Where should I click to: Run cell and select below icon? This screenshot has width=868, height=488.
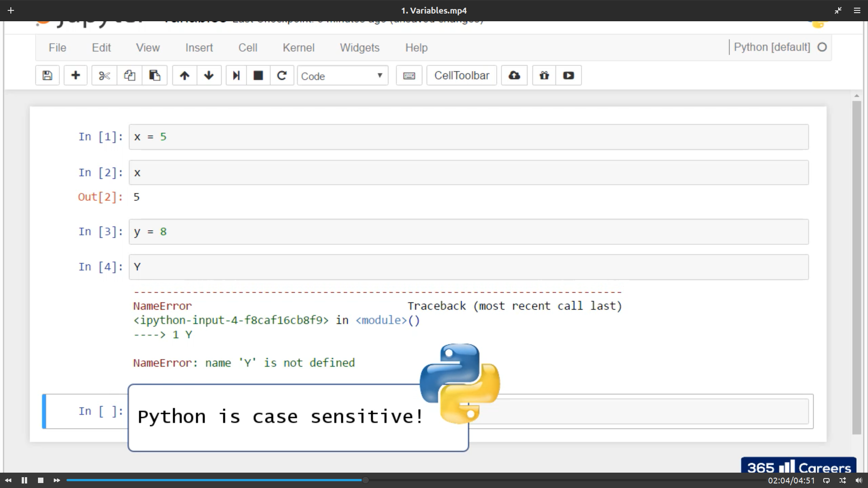(x=236, y=75)
